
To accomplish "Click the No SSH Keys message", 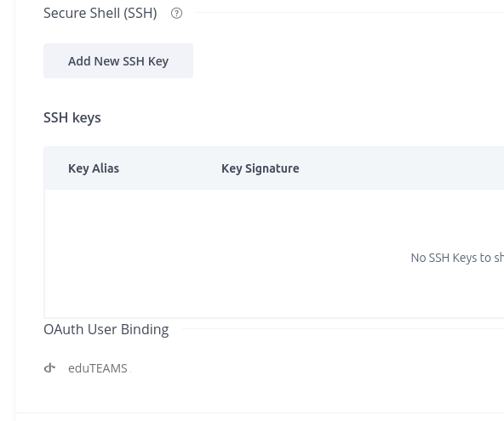I will [x=457, y=258].
